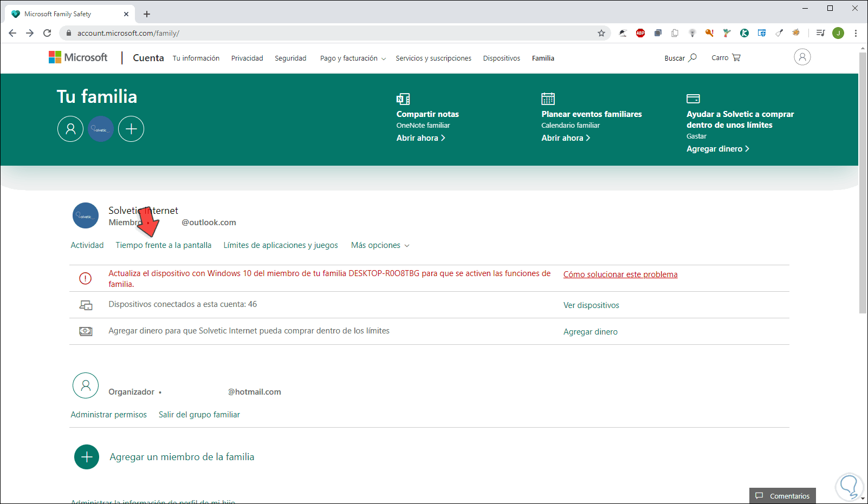Click Ver dispositivos link
Screen dimensions: 868x504
(591, 305)
